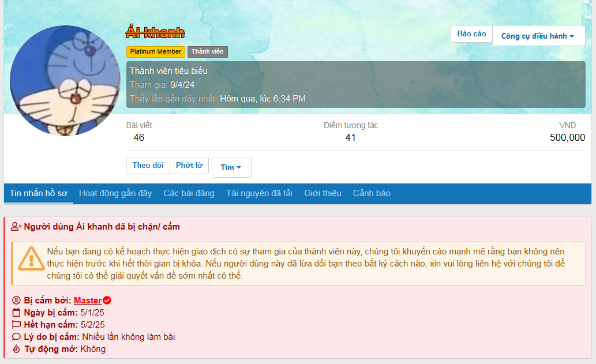The width and height of the screenshot is (596, 364).
Task: Click the speech bubble icon beside Lý do bị cấm
Action: (16, 337)
